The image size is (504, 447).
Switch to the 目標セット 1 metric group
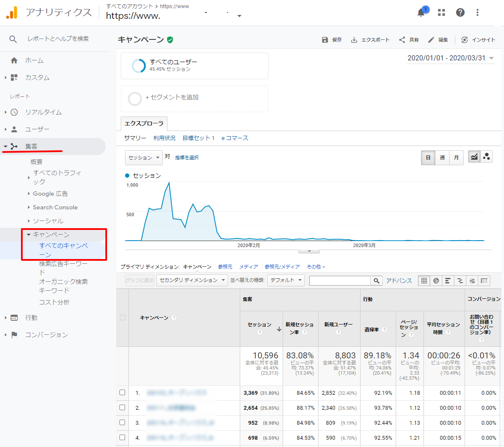click(x=198, y=138)
